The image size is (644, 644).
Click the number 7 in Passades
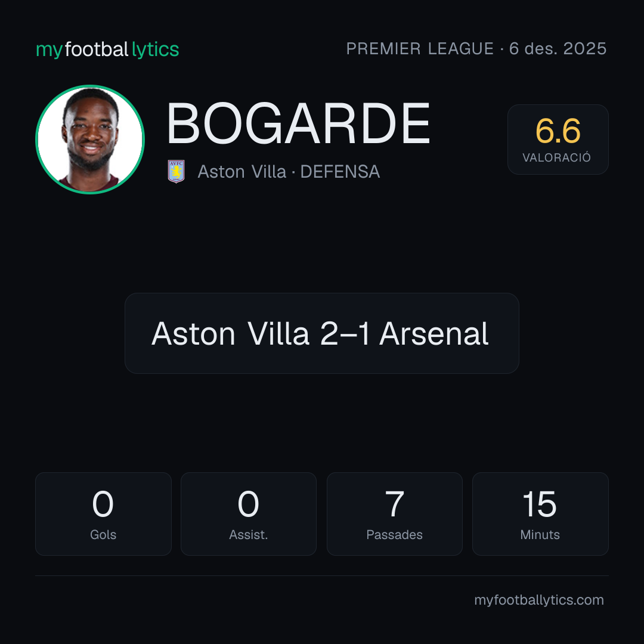394,504
